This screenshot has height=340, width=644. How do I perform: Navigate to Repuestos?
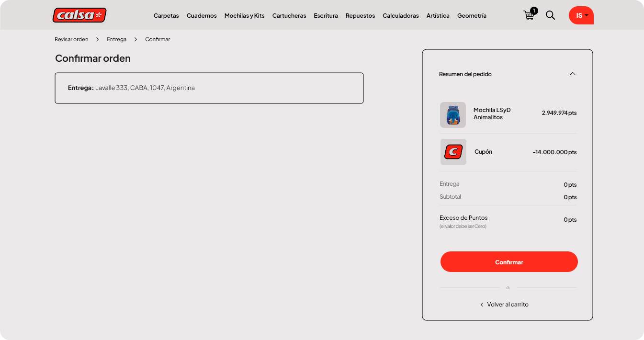(360, 16)
